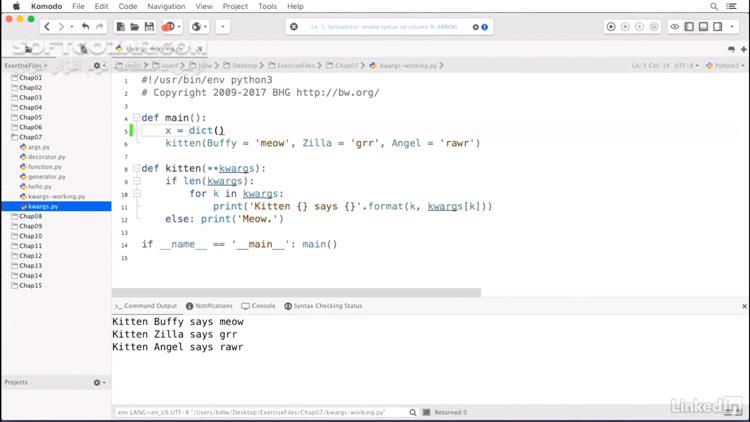Screen dimensions: 750x422
Task: Open the toolbar overflow dropdown
Action: click(x=222, y=27)
